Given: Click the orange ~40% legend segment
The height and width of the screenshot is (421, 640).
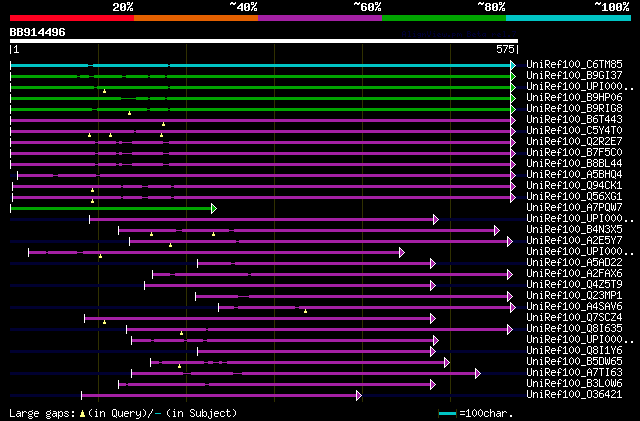Looking at the screenshot, I should [x=196, y=18].
